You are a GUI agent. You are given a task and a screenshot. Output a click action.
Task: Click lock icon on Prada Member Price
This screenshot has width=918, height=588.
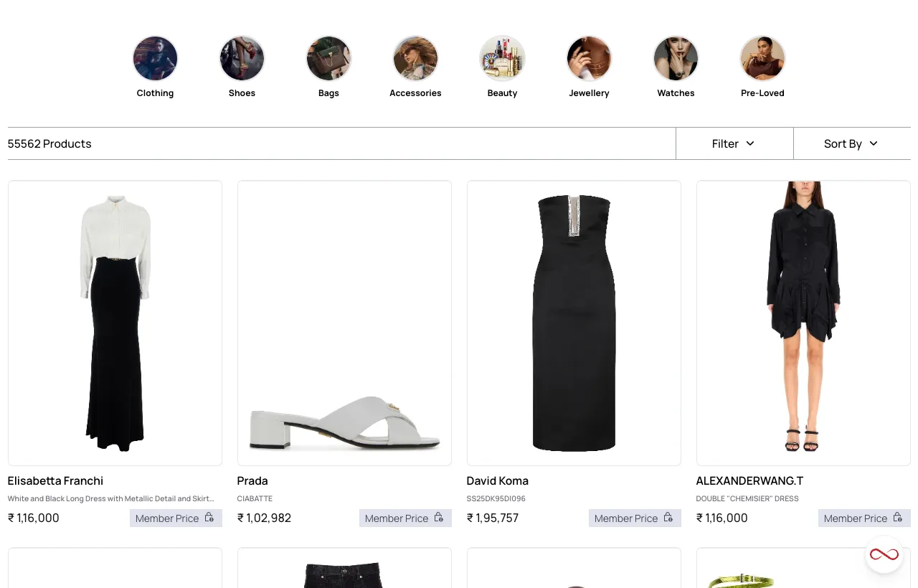(439, 518)
